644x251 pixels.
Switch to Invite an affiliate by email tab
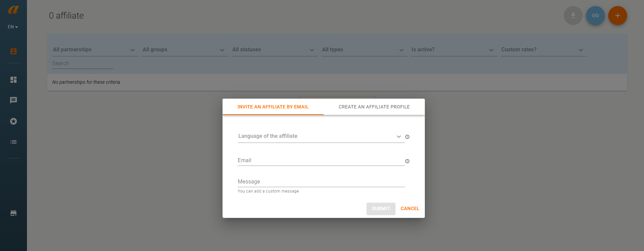273,107
